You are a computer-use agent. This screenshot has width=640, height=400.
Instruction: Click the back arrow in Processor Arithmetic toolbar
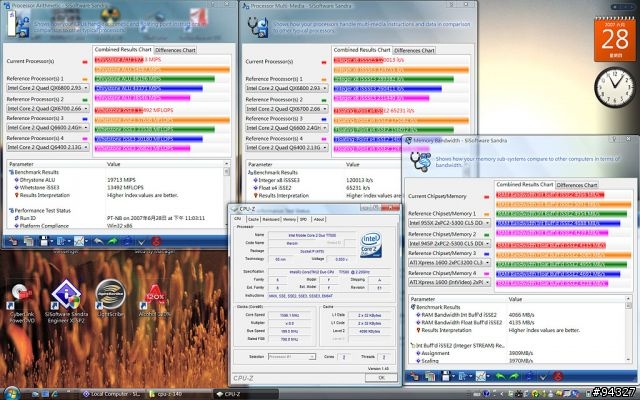pos(98,241)
